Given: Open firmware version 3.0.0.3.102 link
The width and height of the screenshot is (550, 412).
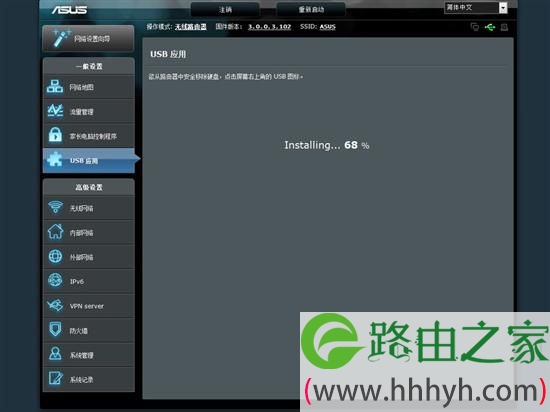Looking at the screenshot, I should (x=269, y=27).
